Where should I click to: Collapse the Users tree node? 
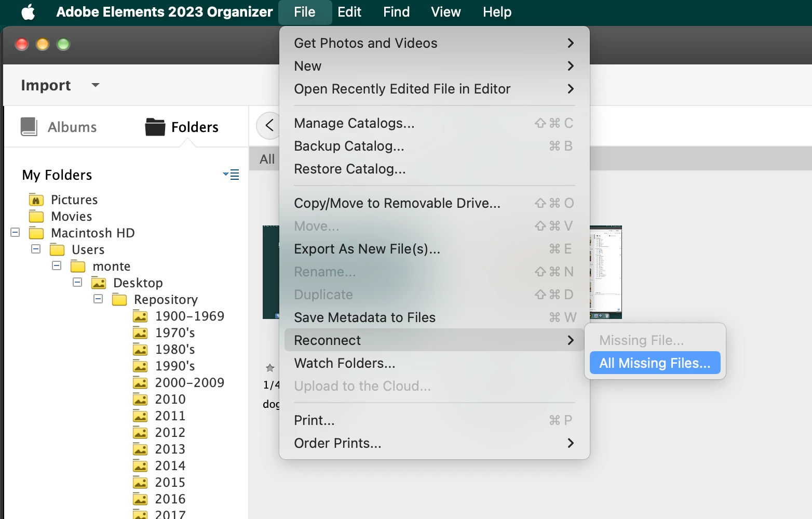pos(36,249)
